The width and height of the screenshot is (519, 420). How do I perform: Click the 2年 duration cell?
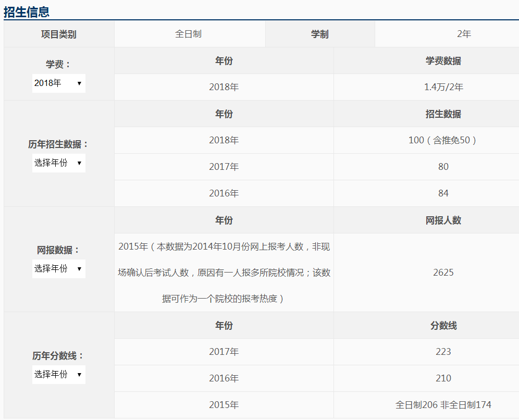[x=463, y=34]
